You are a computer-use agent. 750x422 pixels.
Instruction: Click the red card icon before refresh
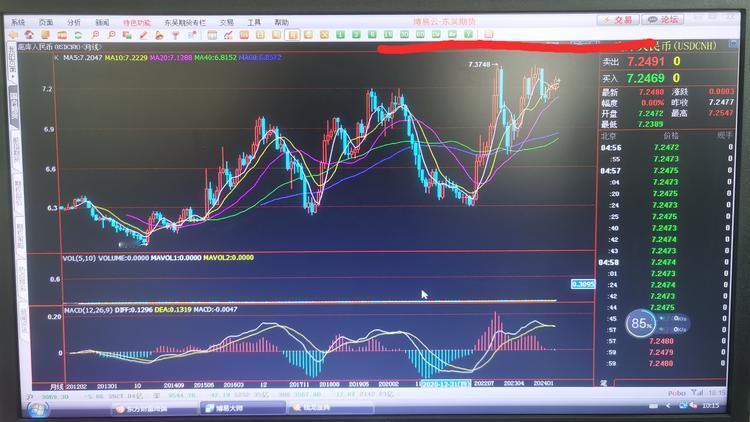(62, 35)
